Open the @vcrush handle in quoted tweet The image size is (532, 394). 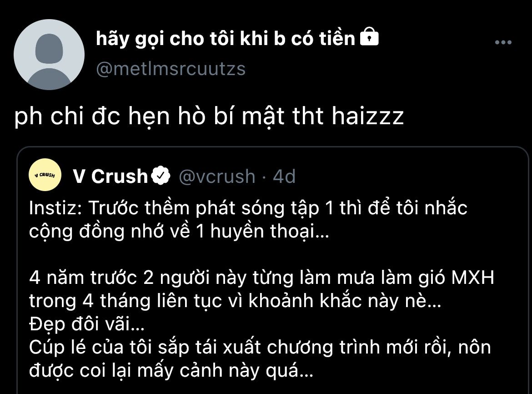(x=217, y=177)
